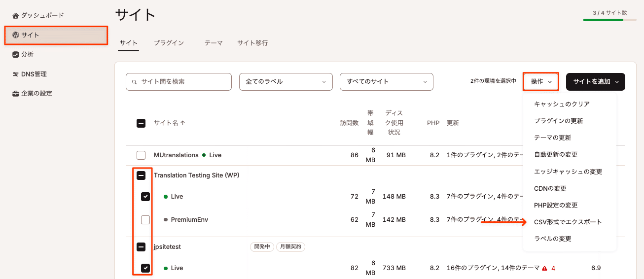Click 16件のプラグイン, 14件のテーマ update text
This screenshot has width=644, height=279.
point(493,268)
